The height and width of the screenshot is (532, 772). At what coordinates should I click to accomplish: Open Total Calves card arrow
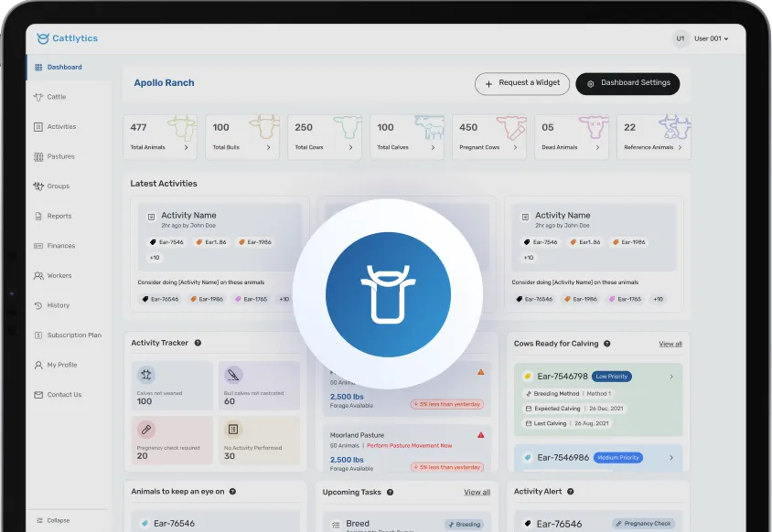433,147
